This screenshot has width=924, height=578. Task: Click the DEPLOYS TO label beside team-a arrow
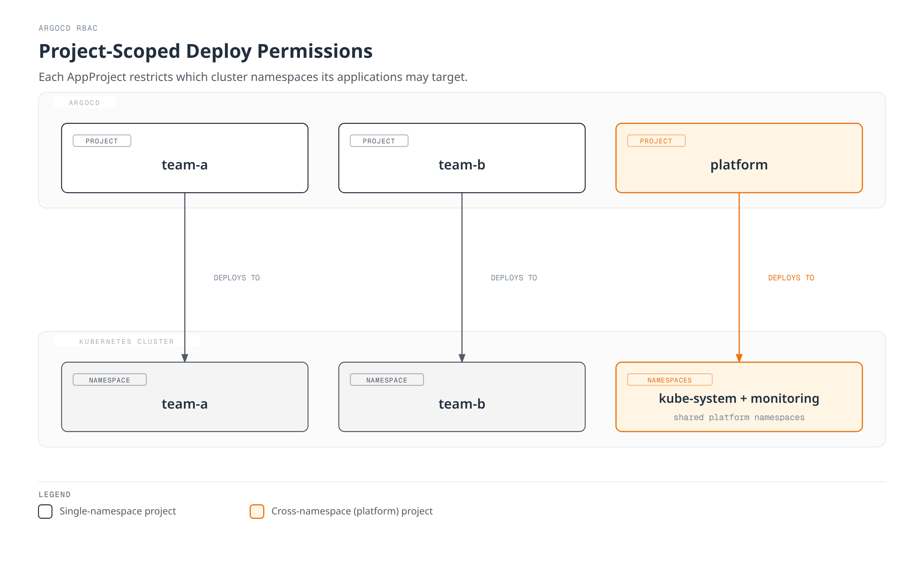coord(237,278)
